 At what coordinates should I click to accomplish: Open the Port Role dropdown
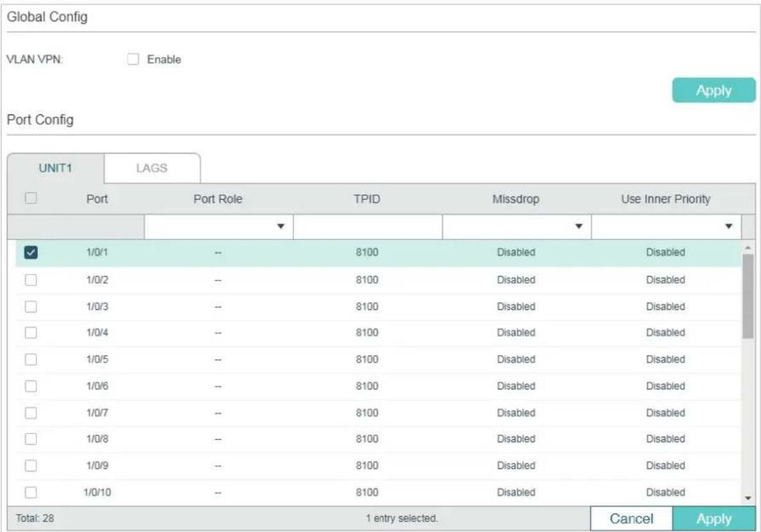218,226
